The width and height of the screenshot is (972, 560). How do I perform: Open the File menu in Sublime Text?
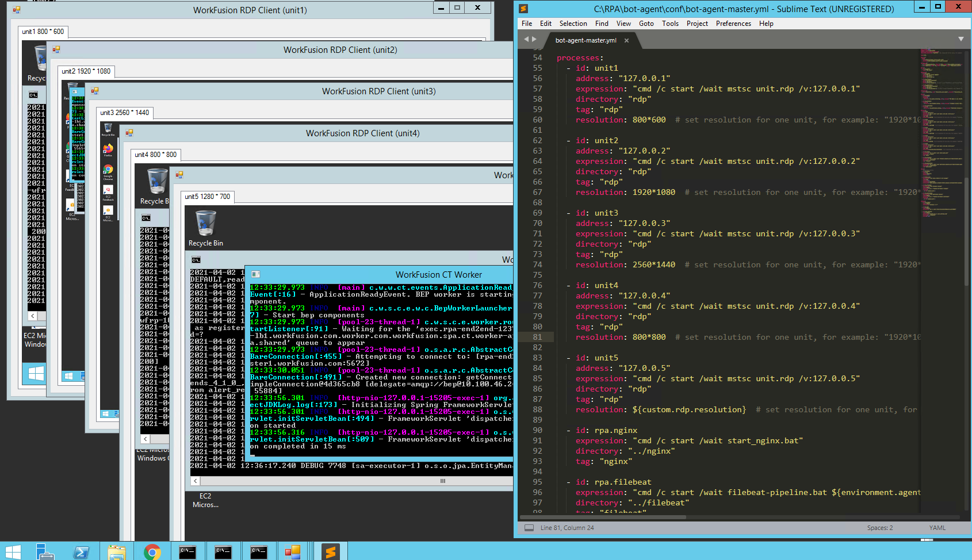(527, 24)
